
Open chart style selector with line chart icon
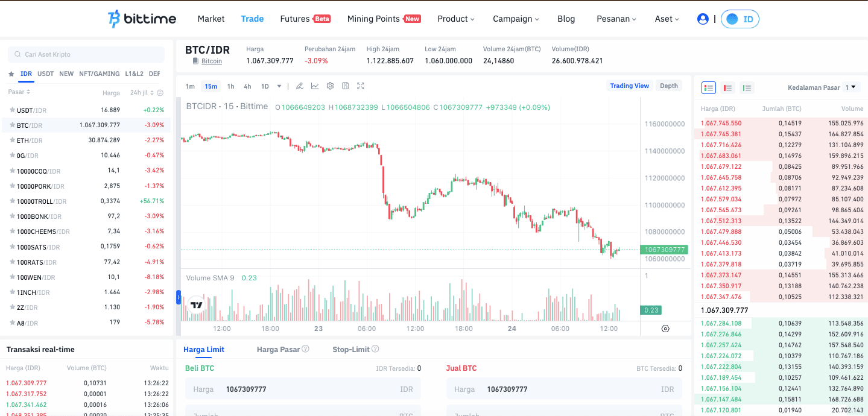pos(314,86)
